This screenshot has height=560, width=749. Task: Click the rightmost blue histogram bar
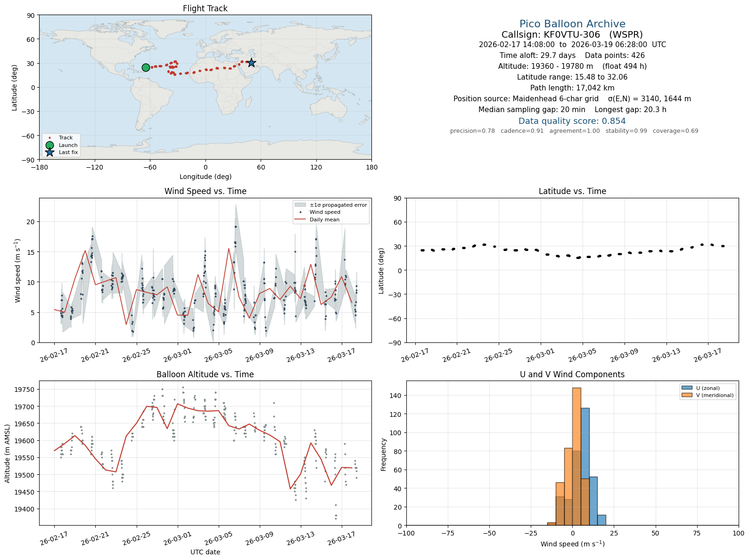601,520
